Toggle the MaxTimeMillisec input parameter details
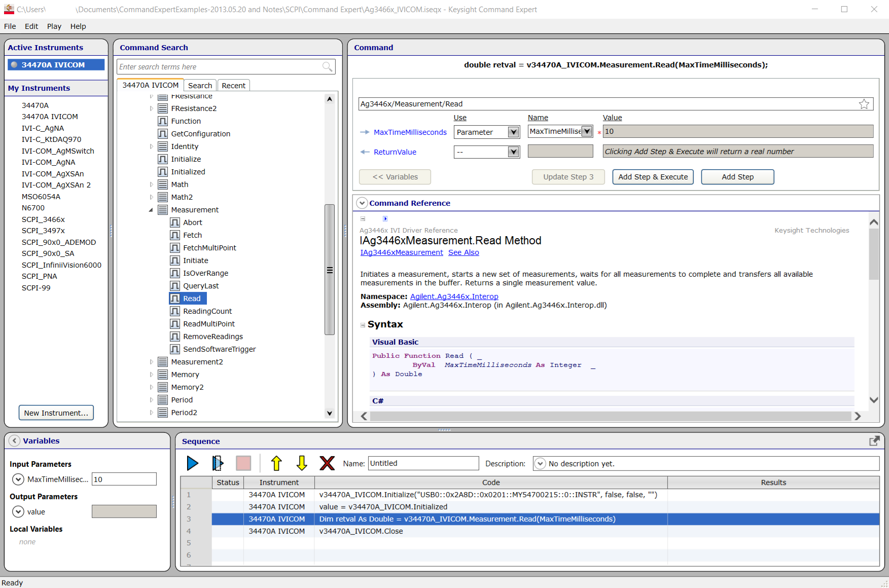 tap(18, 480)
